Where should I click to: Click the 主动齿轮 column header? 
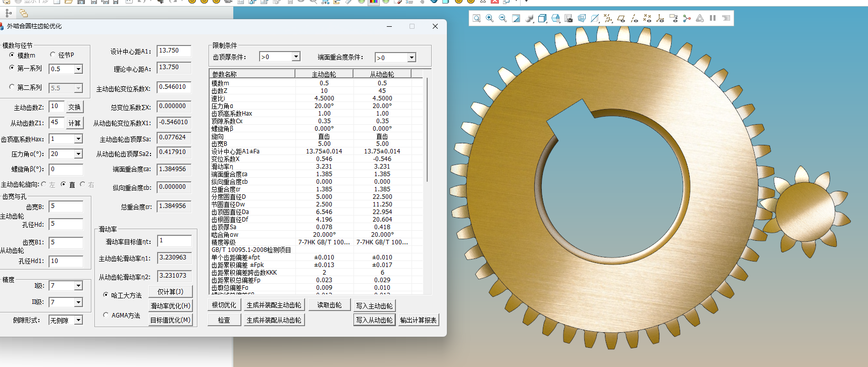[324, 74]
